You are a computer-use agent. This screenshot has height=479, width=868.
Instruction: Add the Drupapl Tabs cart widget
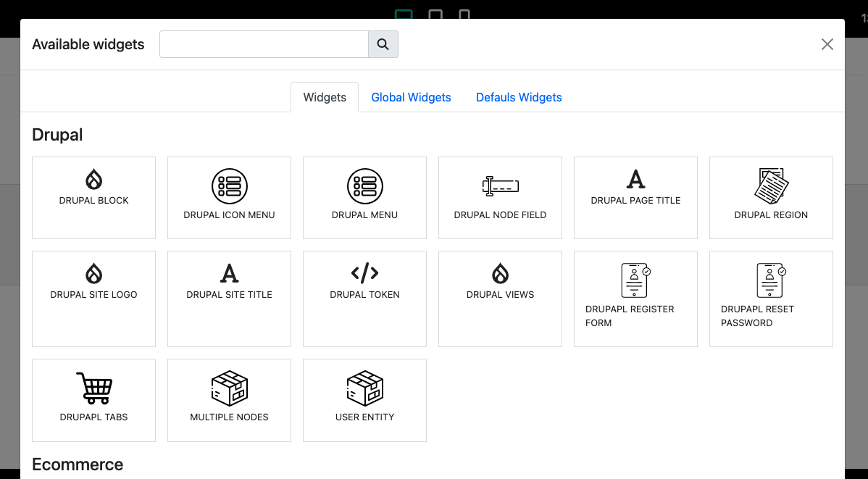[x=93, y=400]
